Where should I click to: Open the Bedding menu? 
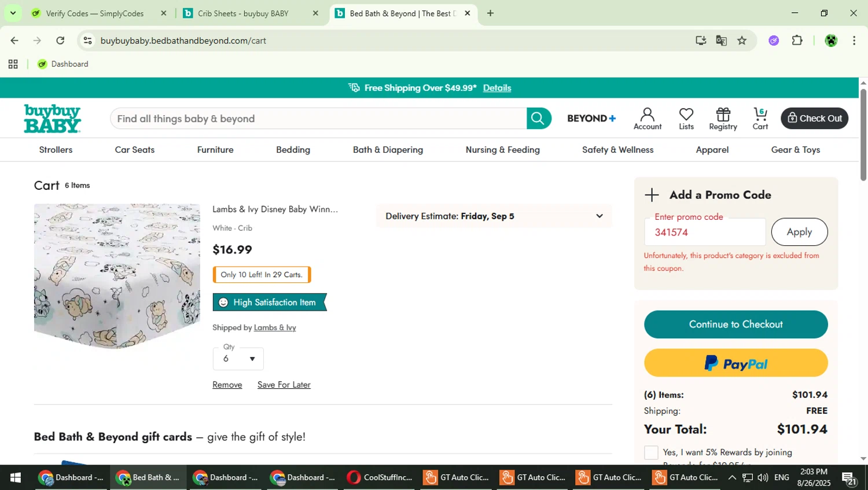tap(293, 150)
